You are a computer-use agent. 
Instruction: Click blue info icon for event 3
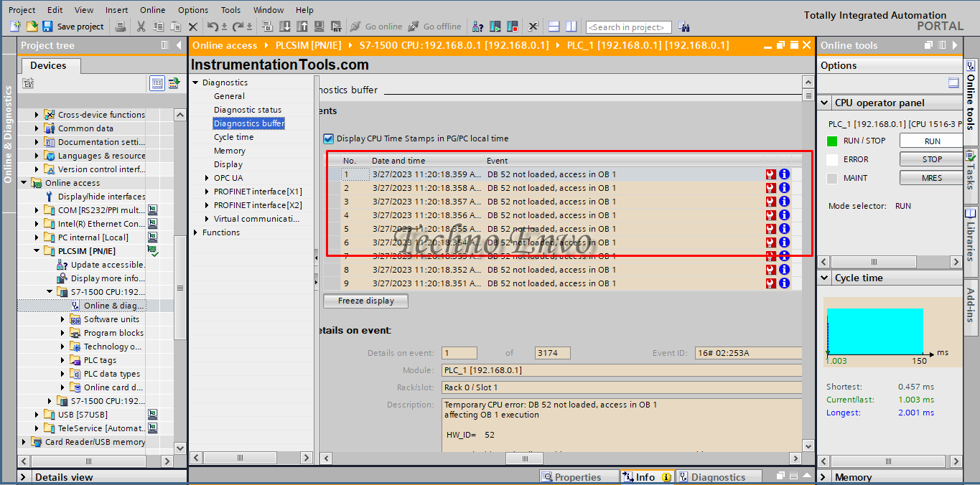point(784,202)
